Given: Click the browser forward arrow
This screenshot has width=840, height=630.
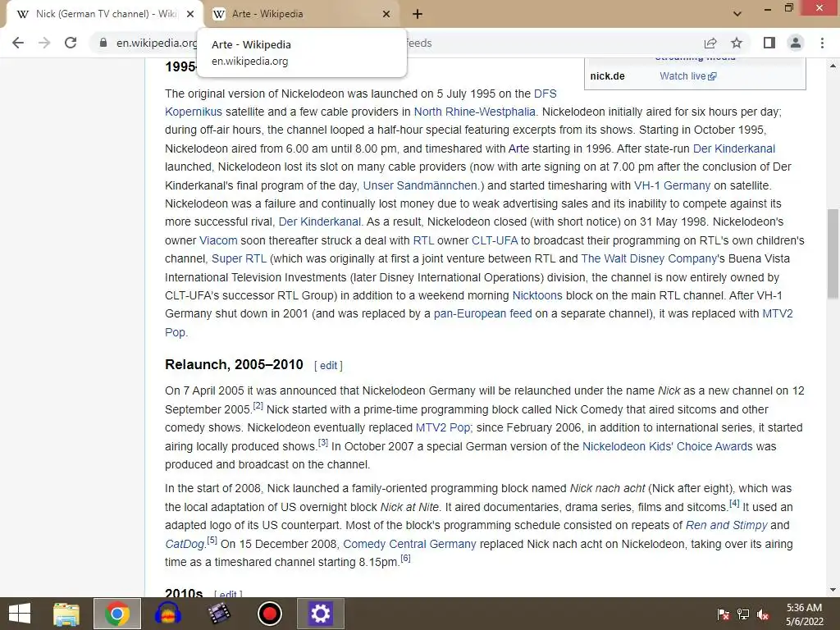Looking at the screenshot, I should pos(44,43).
